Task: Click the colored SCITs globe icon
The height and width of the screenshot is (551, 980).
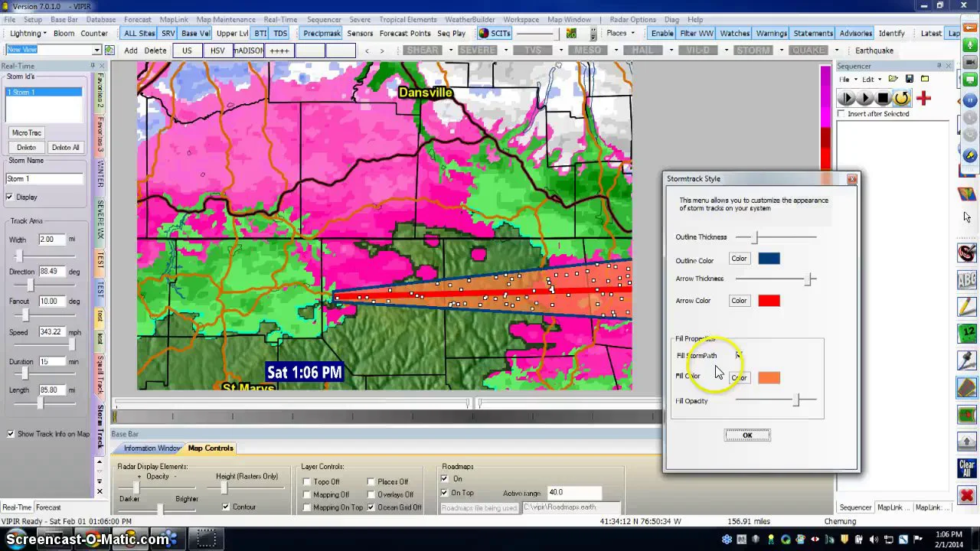Action: click(x=484, y=33)
